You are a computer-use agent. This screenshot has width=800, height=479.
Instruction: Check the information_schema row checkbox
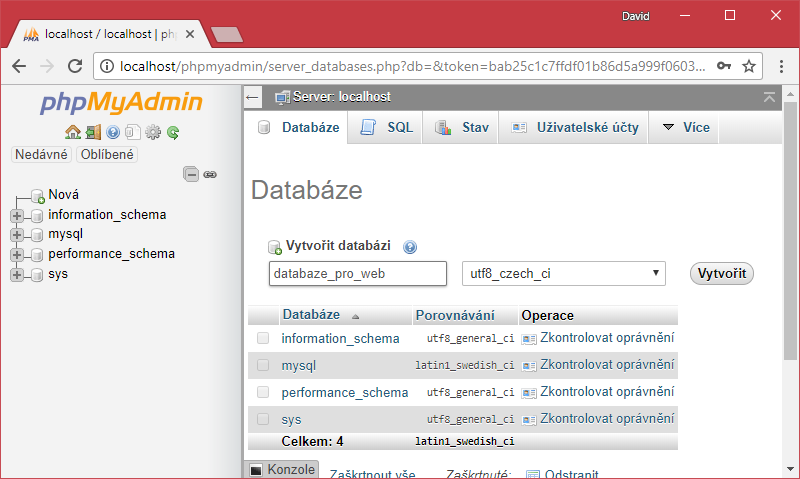(263, 338)
